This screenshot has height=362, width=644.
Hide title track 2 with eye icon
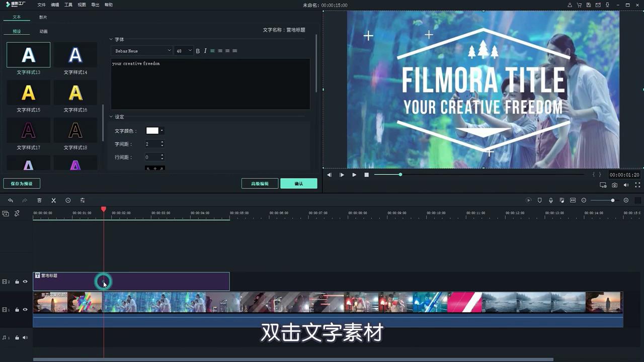click(25, 282)
